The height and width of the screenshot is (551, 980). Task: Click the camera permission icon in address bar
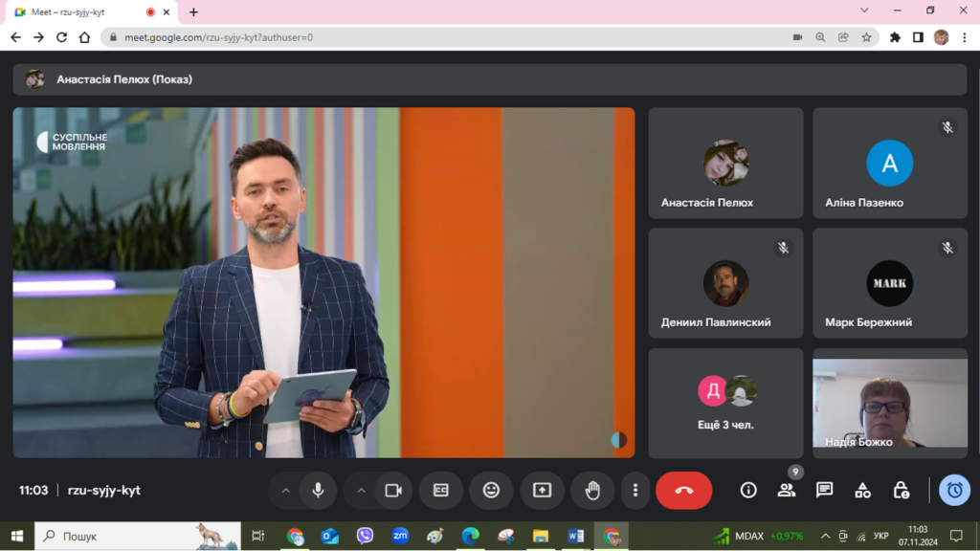(x=797, y=37)
